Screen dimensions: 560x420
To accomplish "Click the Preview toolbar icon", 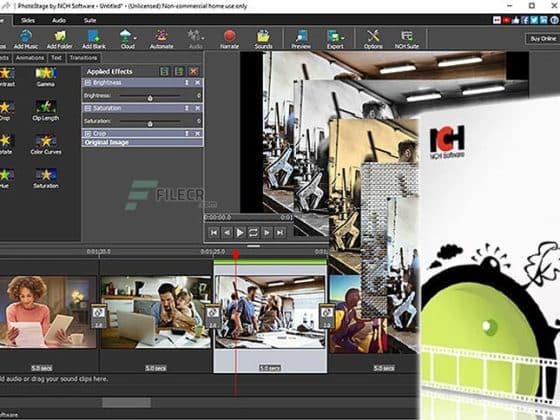I will pos(301,39).
